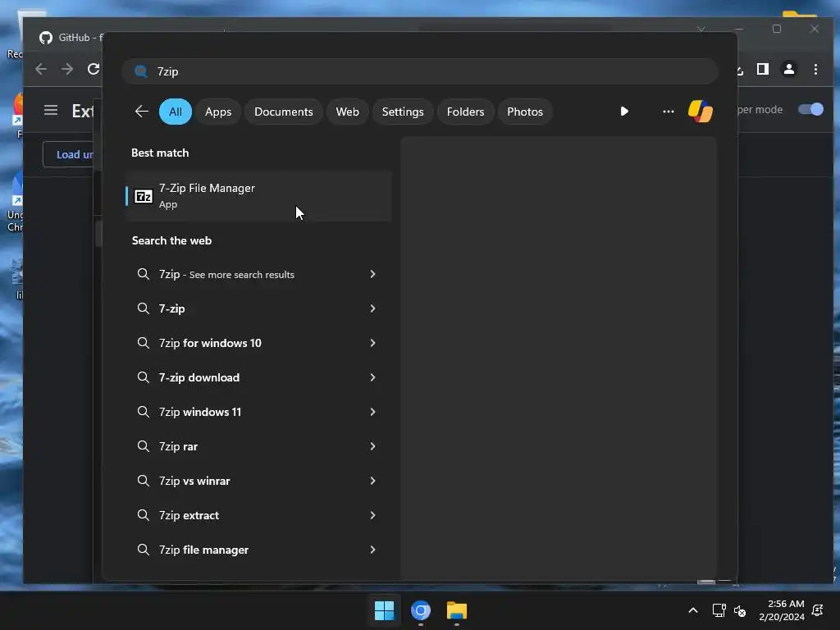Click the magnifier icon beside '7zip file manager'
Screen dimensions: 840x630
coord(143,550)
